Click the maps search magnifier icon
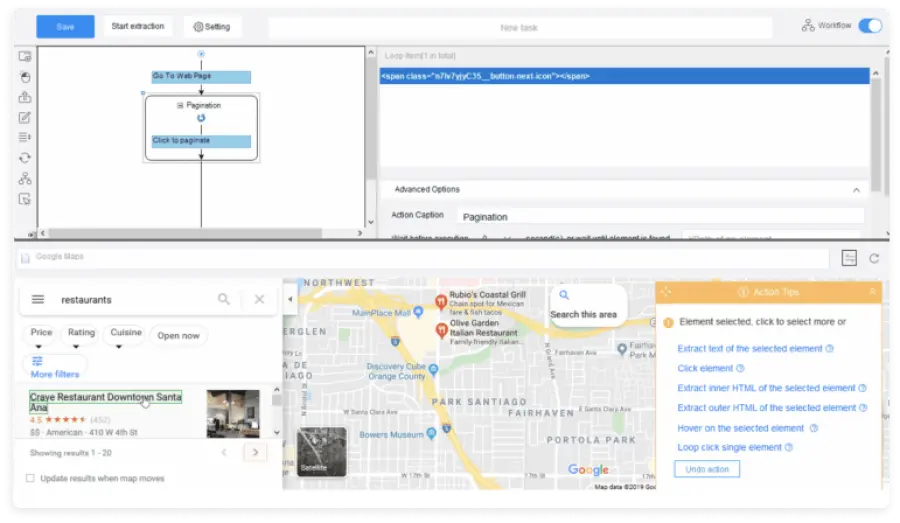The image size is (900, 523). click(x=224, y=299)
